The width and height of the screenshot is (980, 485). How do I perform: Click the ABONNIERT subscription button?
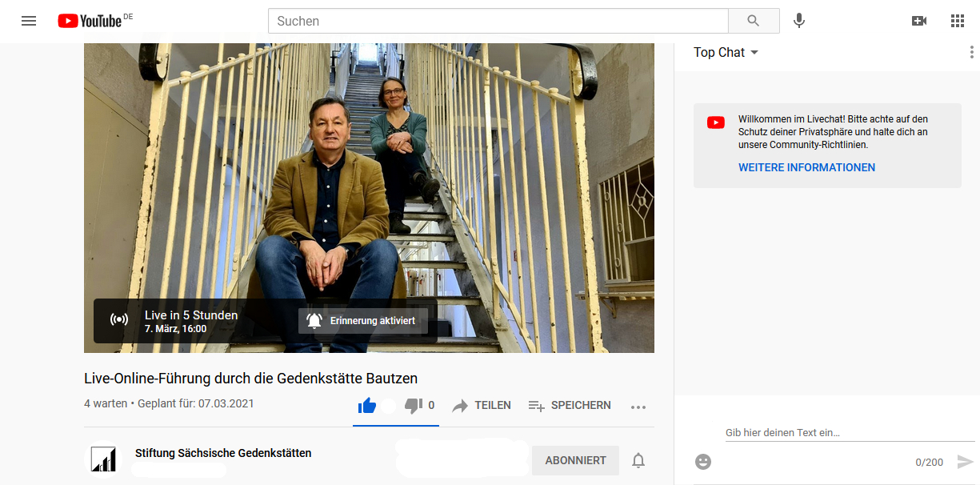(x=575, y=461)
